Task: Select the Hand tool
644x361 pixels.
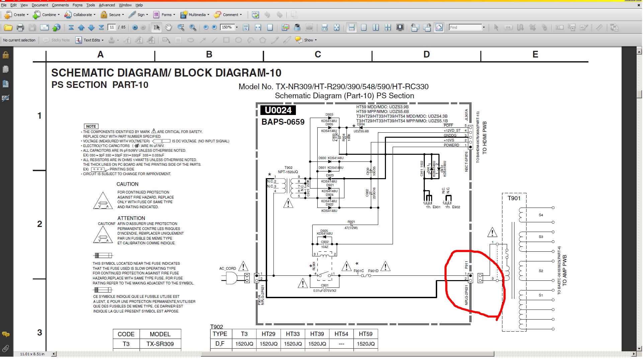Action: click(168, 27)
